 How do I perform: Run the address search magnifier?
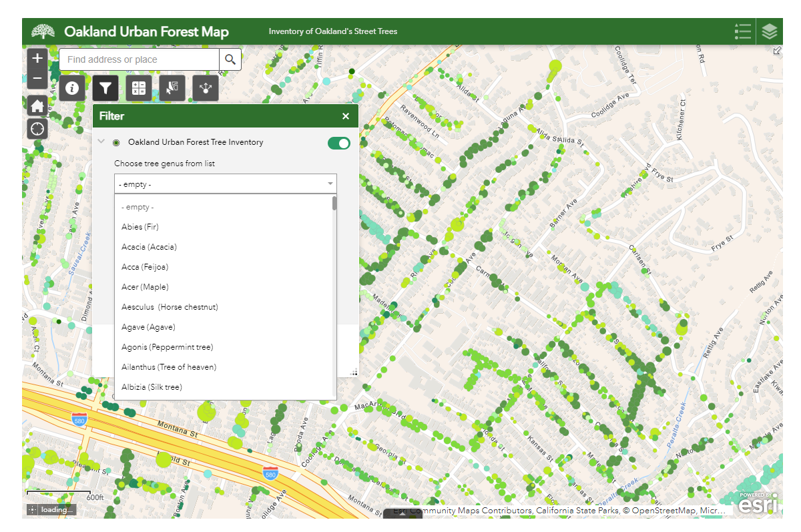[230, 59]
